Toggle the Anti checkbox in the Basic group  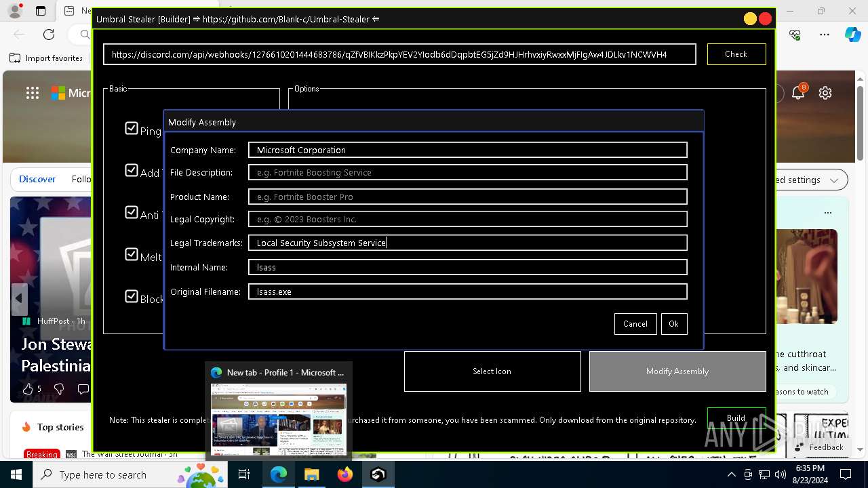(x=132, y=212)
